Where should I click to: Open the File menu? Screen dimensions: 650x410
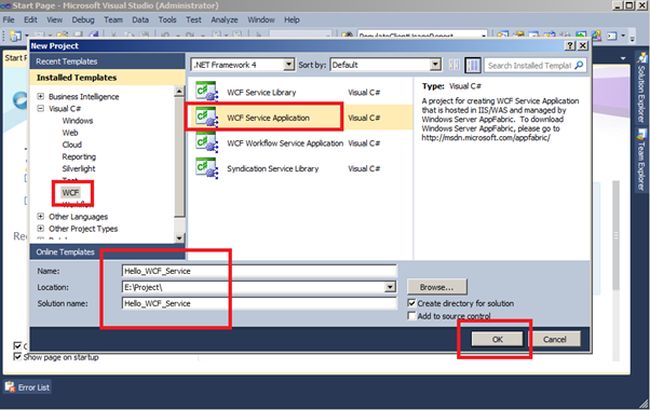(9, 19)
